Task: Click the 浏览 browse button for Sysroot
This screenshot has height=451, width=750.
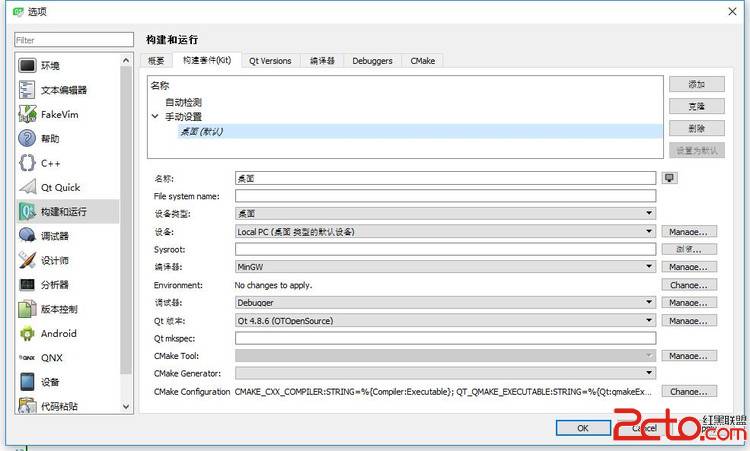Action: [689, 249]
